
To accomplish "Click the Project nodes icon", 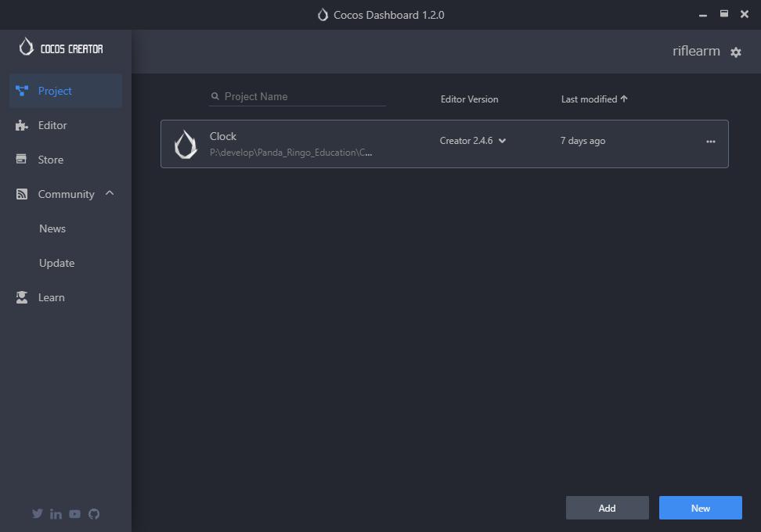I will [x=22, y=91].
